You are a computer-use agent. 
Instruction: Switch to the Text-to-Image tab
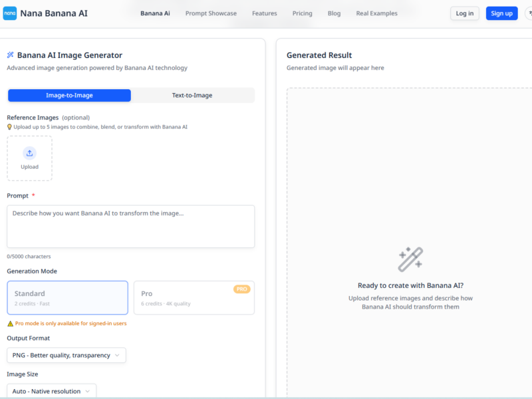pos(192,95)
